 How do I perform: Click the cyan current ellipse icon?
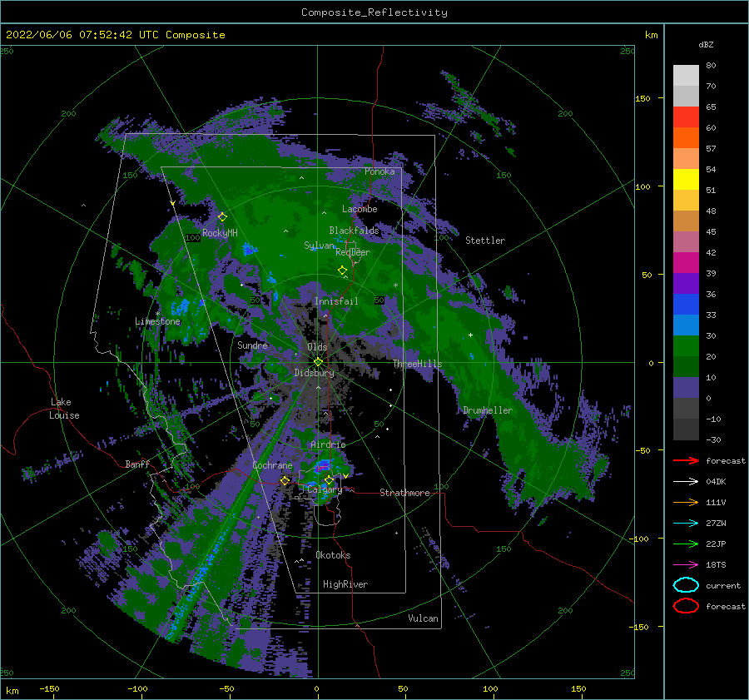[686, 585]
